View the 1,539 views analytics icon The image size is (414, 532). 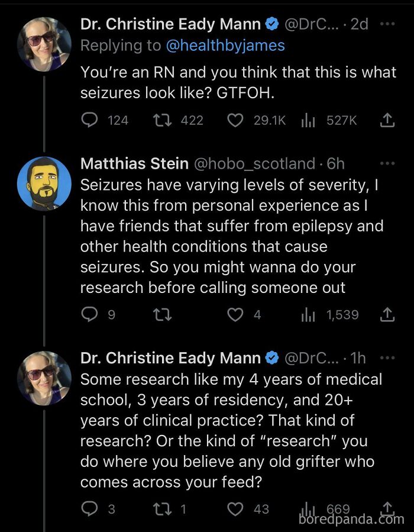[x=309, y=315]
